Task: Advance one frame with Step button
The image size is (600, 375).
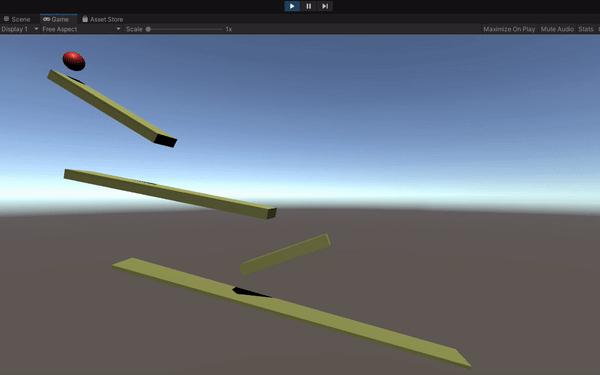Action: [x=325, y=6]
